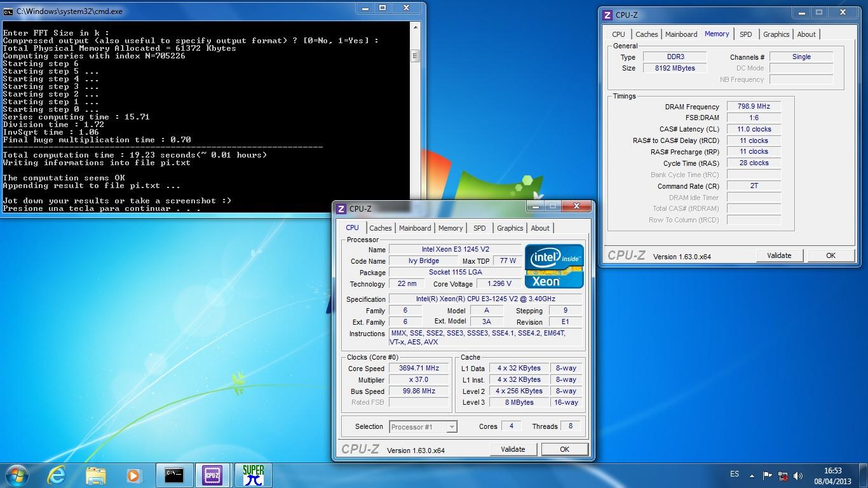Click the front CPU-Z window Z title icon
This screenshot has height=488, width=868.
pyautogui.click(x=341, y=208)
